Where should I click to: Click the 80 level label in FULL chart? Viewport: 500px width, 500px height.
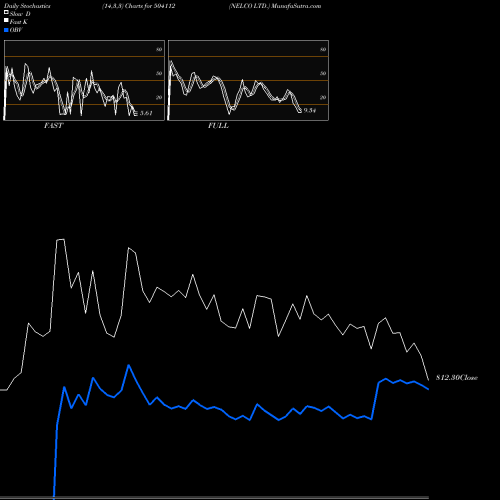coord(323,50)
